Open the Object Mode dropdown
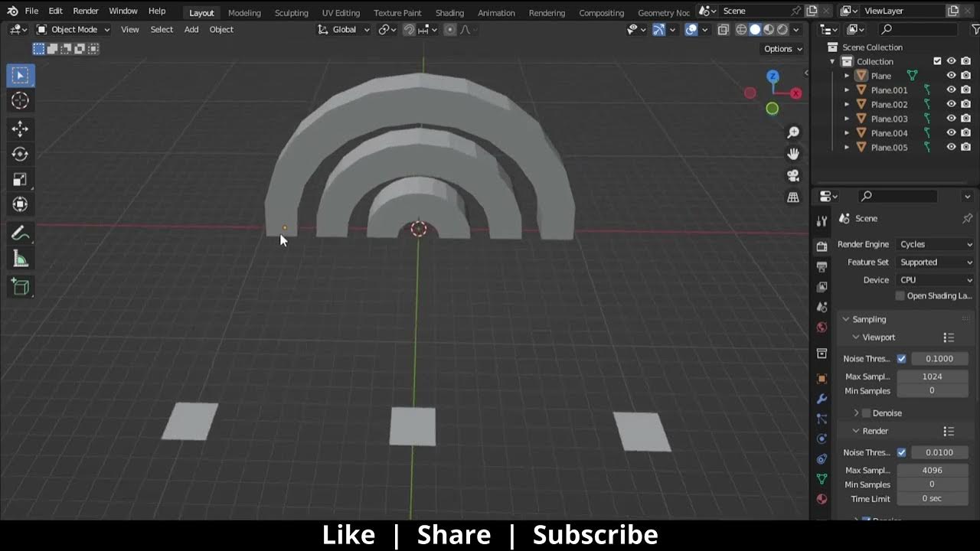This screenshot has height=551, width=980. pyautogui.click(x=73, y=29)
